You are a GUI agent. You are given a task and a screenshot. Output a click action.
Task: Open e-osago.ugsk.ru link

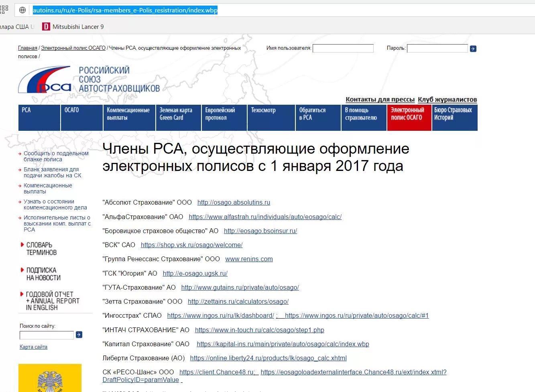coord(195,274)
